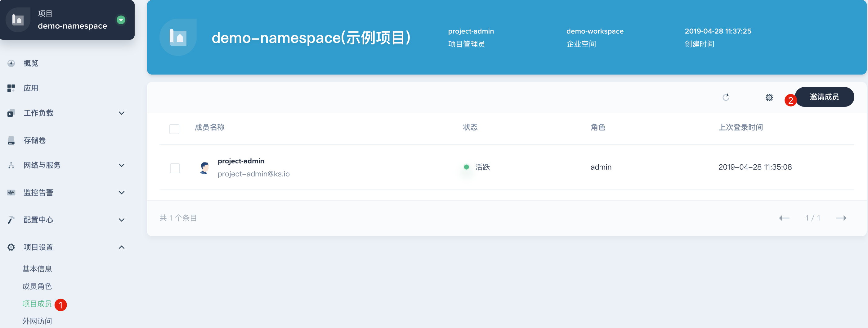Click the 1 / 1 page indicator
The height and width of the screenshot is (328, 868).
(x=812, y=218)
